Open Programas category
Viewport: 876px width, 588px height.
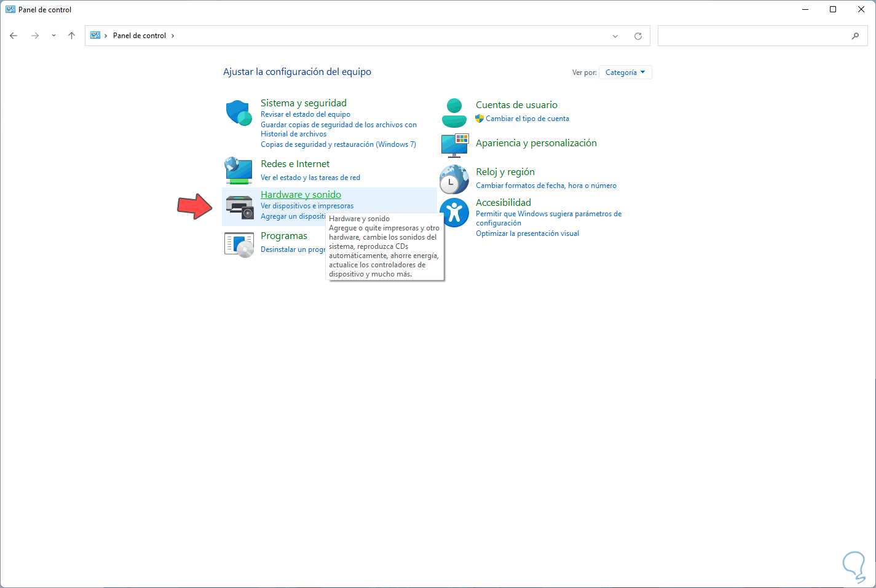tap(284, 236)
